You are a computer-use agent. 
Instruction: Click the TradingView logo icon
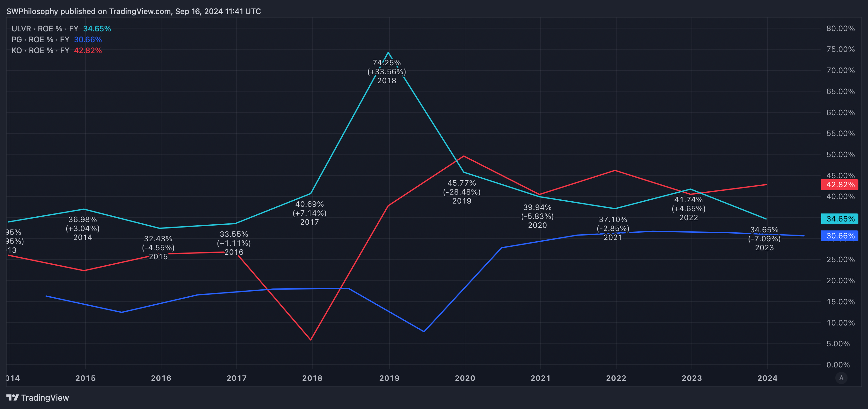coord(12,397)
